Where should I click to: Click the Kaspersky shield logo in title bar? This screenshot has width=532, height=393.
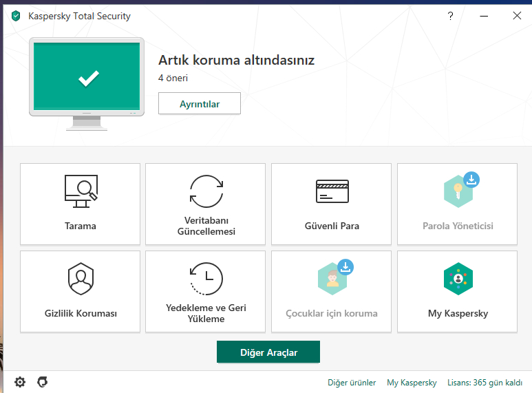click(x=16, y=16)
